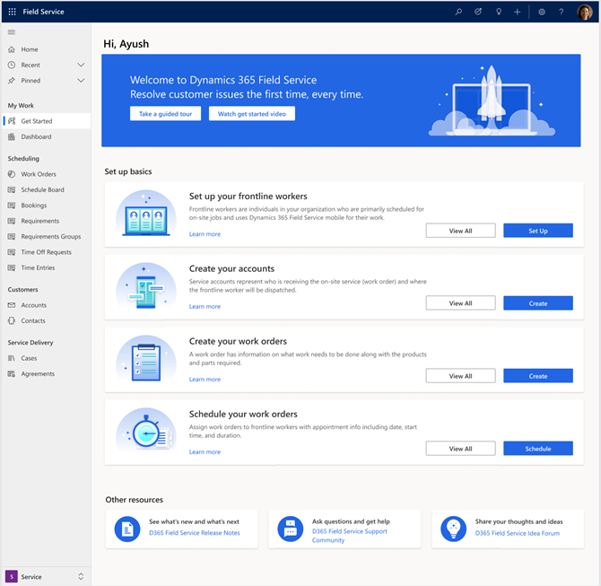Viewport: 601px width, 586px height.
Task: Click the Work Orders icon
Action: pos(11,174)
